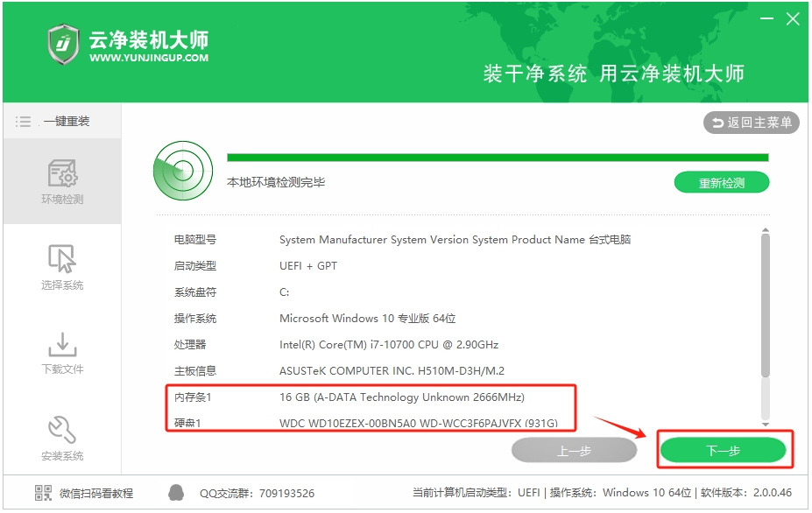The width and height of the screenshot is (812, 513).
Task: Click the 云净装机大师 title text
Action: 149,39
